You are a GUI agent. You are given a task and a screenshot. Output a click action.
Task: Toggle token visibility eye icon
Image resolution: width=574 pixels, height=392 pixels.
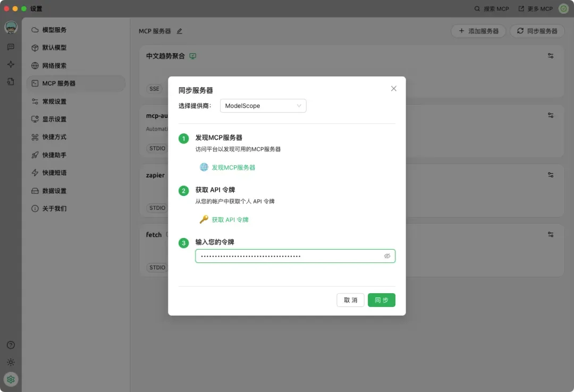point(387,256)
